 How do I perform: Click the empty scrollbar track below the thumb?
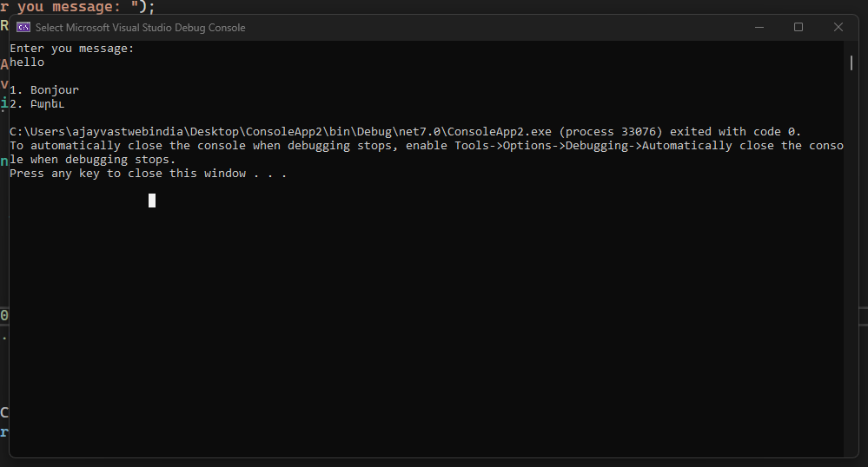tap(851, 260)
